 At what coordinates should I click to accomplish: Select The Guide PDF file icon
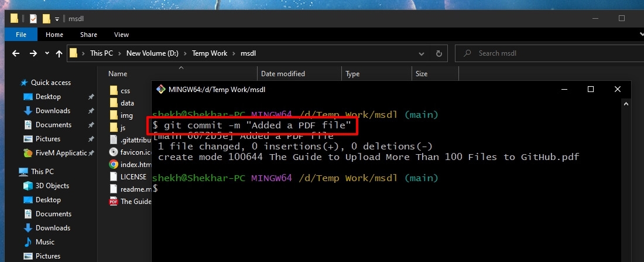click(x=114, y=202)
